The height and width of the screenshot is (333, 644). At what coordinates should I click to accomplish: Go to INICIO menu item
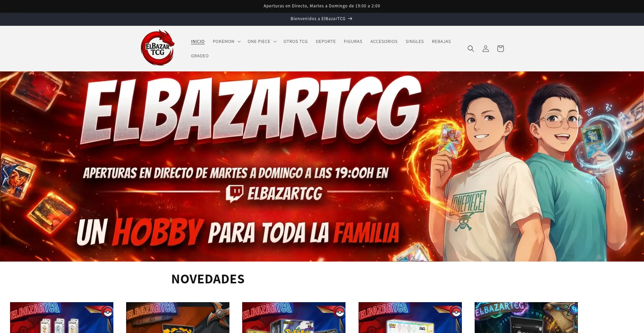click(x=198, y=42)
